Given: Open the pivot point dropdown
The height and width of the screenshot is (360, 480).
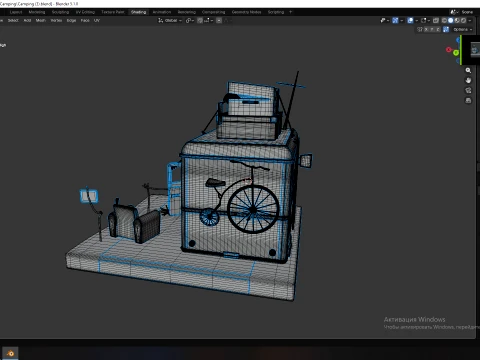Looking at the screenshot, I should pyautogui.click(x=190, y=20).
